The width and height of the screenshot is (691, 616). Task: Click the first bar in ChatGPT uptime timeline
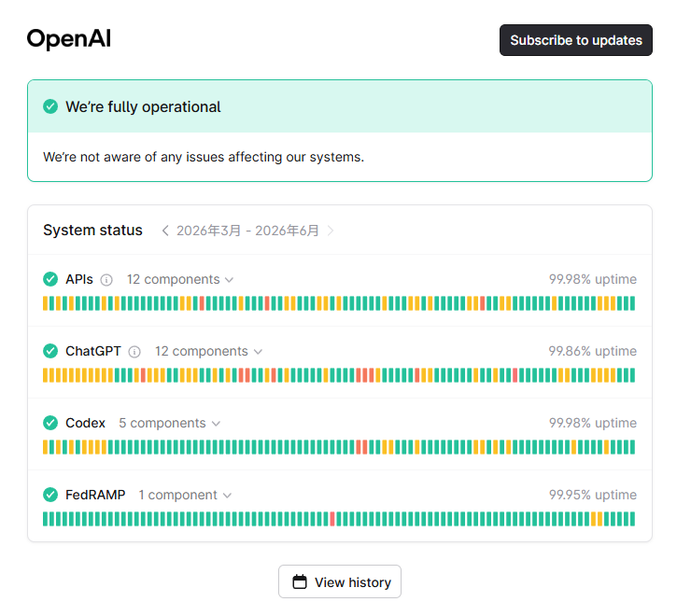46,375
